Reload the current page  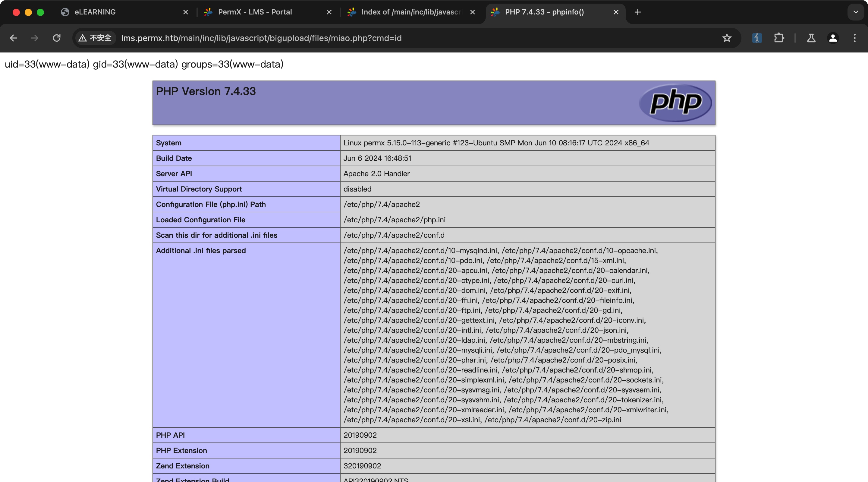point(57,38)
